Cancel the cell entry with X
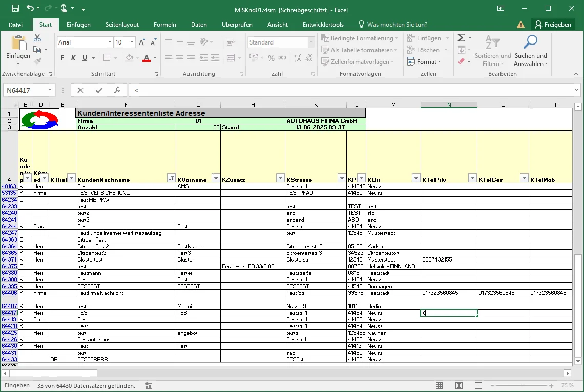Image resolution: width=584 pixels, height=392 pixels. tap(80, 90)
